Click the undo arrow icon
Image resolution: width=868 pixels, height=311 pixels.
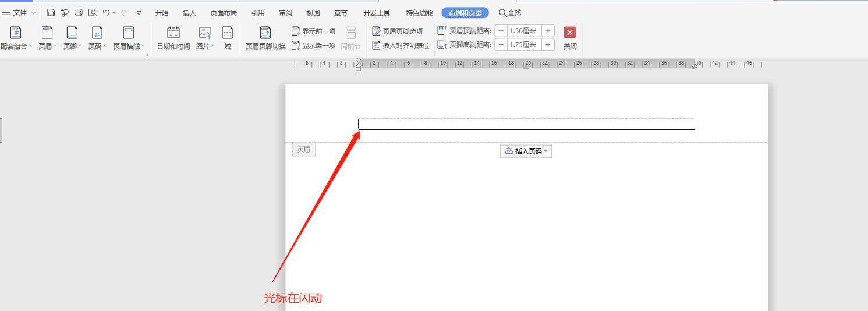106,12
